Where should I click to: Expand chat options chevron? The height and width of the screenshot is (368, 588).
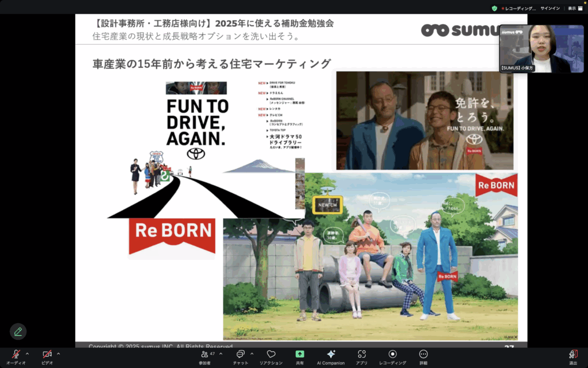(252, 354)
